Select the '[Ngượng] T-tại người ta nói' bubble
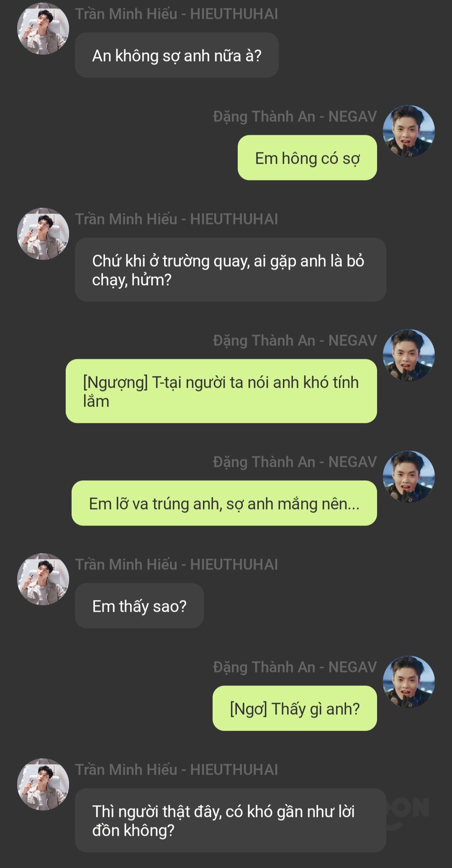The height and width of the screenshot is (868, 452). click(x=221, y=391)
